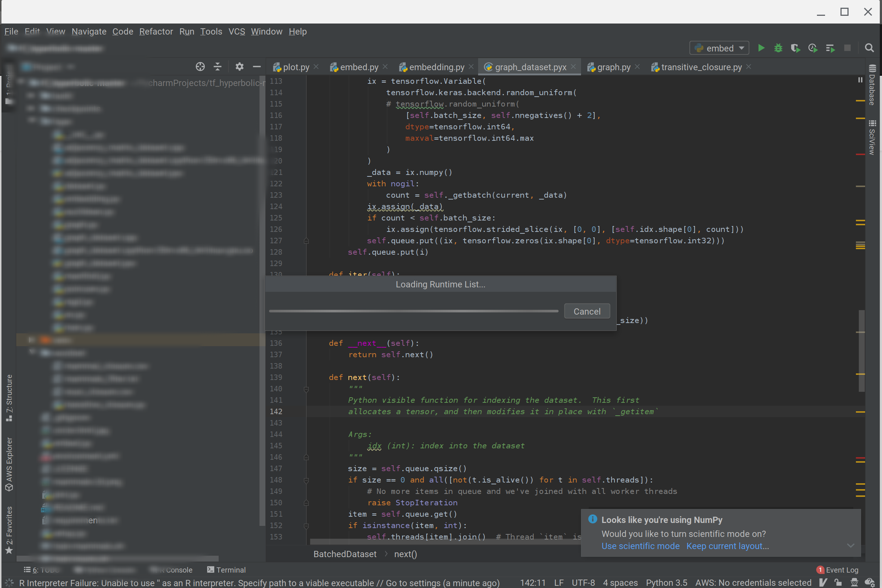
Task: Toggle the Database side panel
Action: coord(872,86)
